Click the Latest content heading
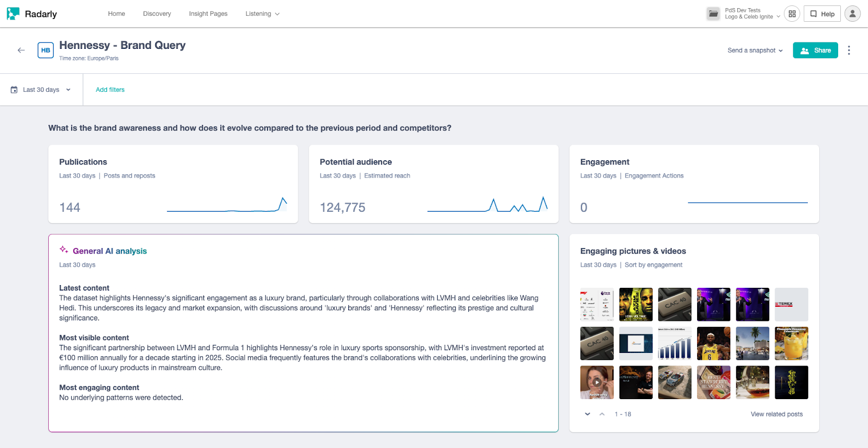This screenshot has height=448, width=868. (84, 288)
